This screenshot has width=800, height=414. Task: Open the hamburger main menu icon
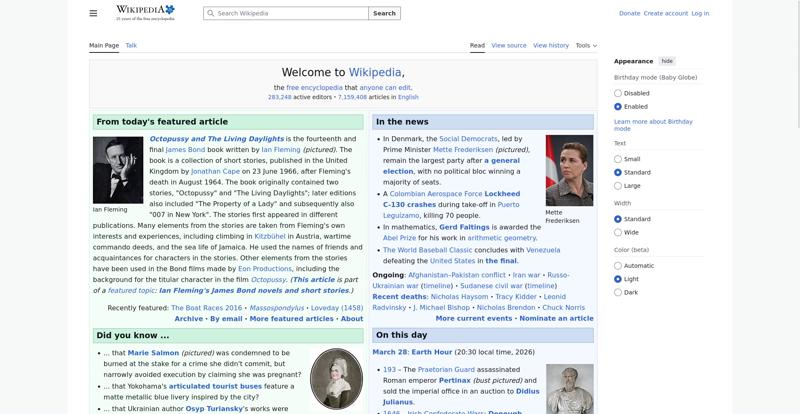point(93,13)
